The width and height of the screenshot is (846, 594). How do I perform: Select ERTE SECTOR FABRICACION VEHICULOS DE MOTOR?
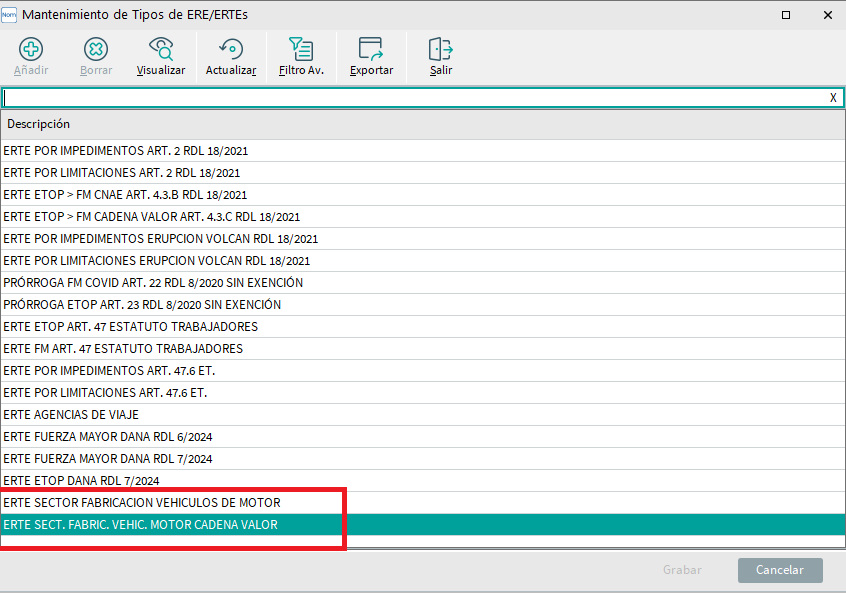click(x=142, y=502)
